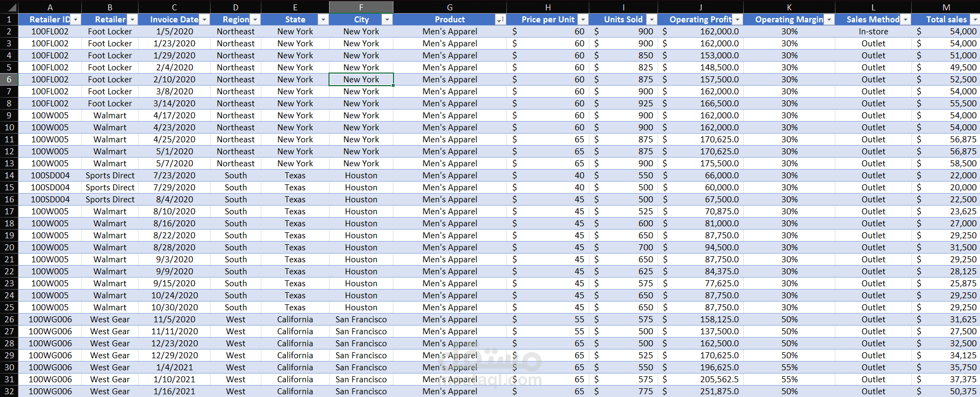The width and height of the screenshot is (980, 397).
Task: Open the Operating Profit filter dropdown
Action: tap(737, 20)
